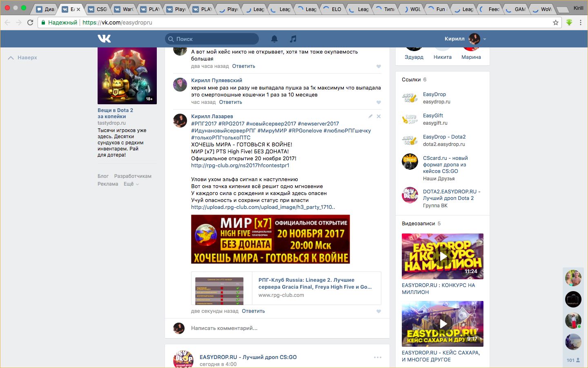Image resolution: width=588 pixels, height=368 pixels.
Task: Open the Ссылки section header
Action: (411, 80)
